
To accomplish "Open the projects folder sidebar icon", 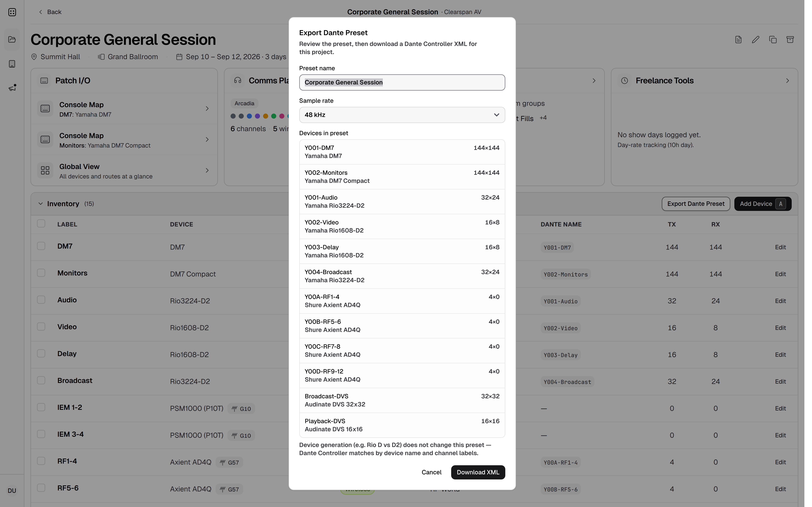I will pyautogui.click(x=12, y=40).
